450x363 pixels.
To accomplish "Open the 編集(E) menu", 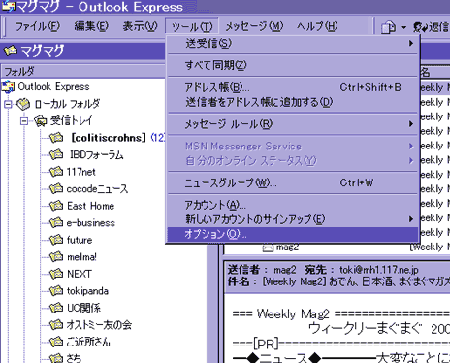I will pos(91,26).
